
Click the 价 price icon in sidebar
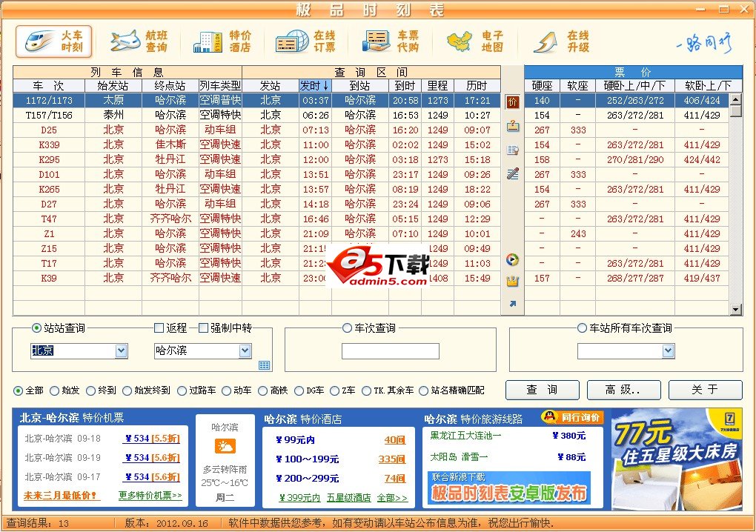click(512, 102)
